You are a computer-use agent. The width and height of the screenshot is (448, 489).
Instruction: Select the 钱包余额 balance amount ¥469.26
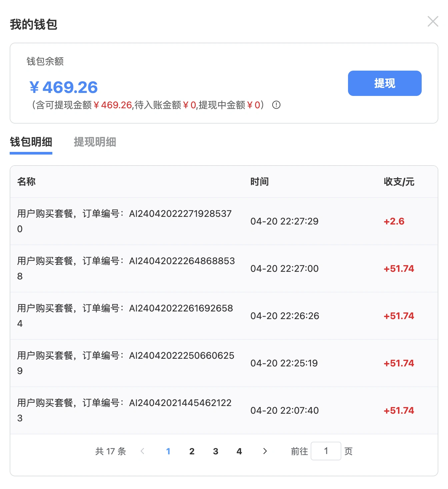[63, 87]
